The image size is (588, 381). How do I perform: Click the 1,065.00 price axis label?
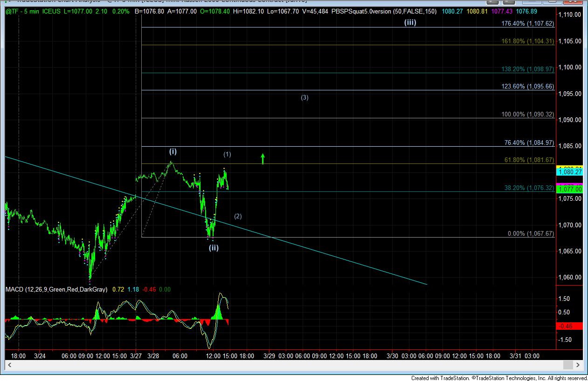tap(571, 251)
